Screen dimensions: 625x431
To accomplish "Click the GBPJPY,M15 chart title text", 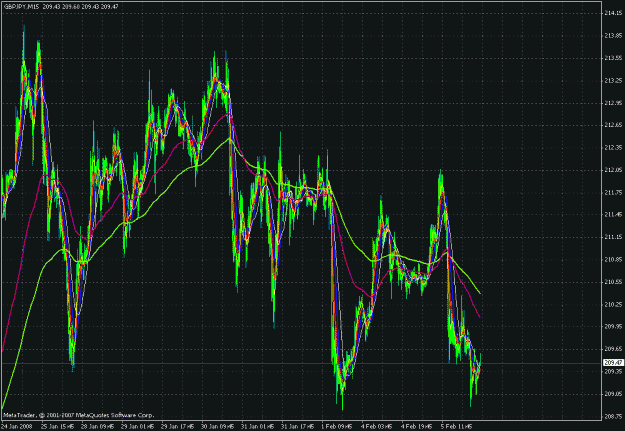I will pos(21,6).
